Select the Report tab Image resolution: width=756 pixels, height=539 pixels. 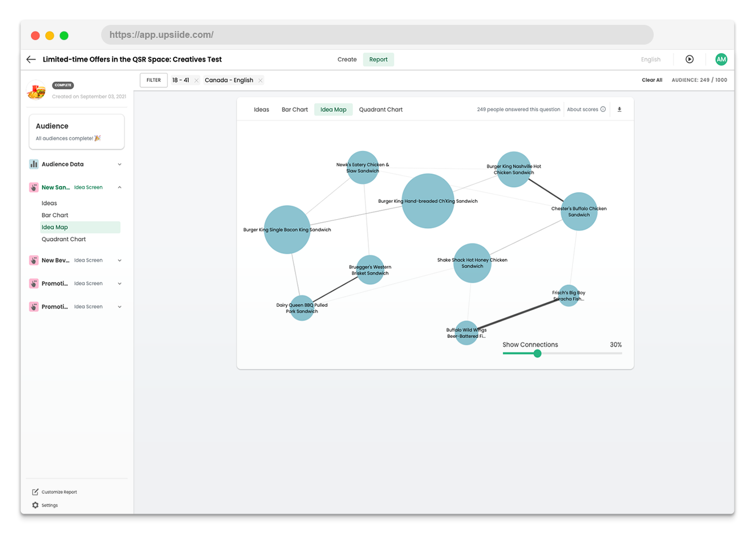point(379,59)
